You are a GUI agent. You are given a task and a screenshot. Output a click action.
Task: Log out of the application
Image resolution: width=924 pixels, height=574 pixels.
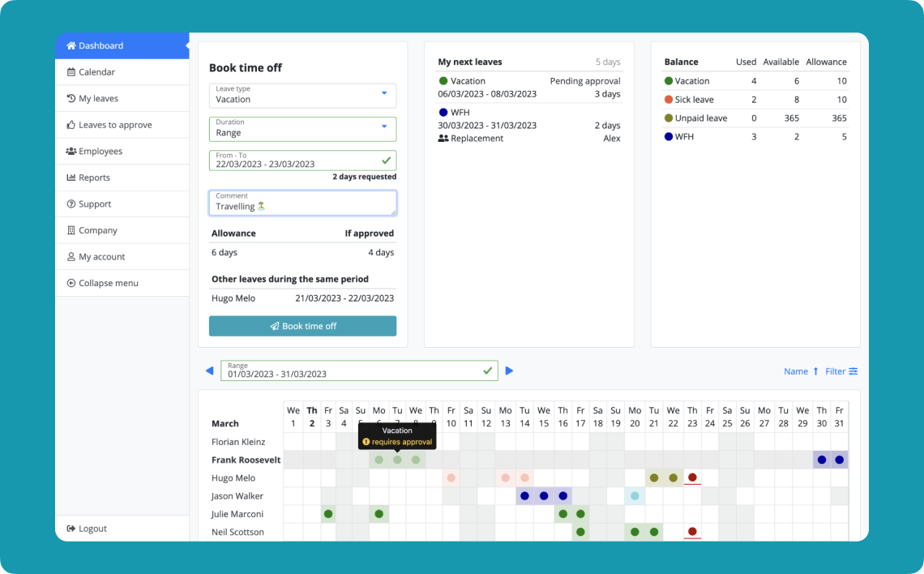[x=85, y=528]
